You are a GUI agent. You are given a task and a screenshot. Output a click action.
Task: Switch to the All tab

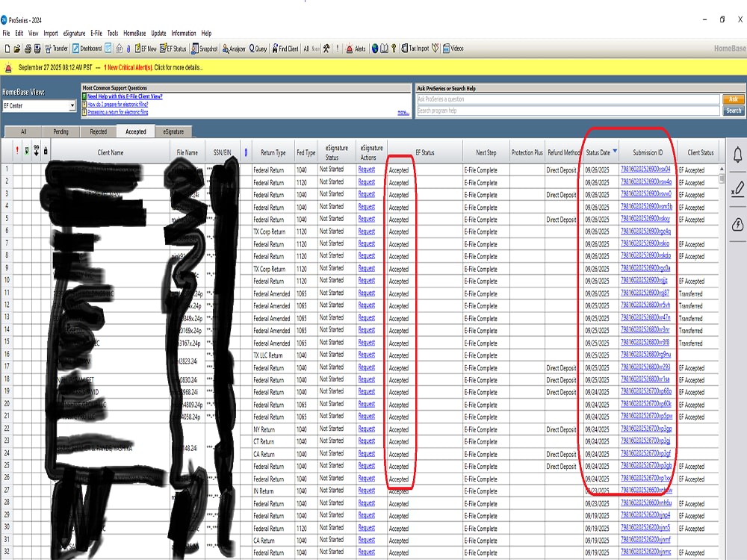(x=23, y=132)
